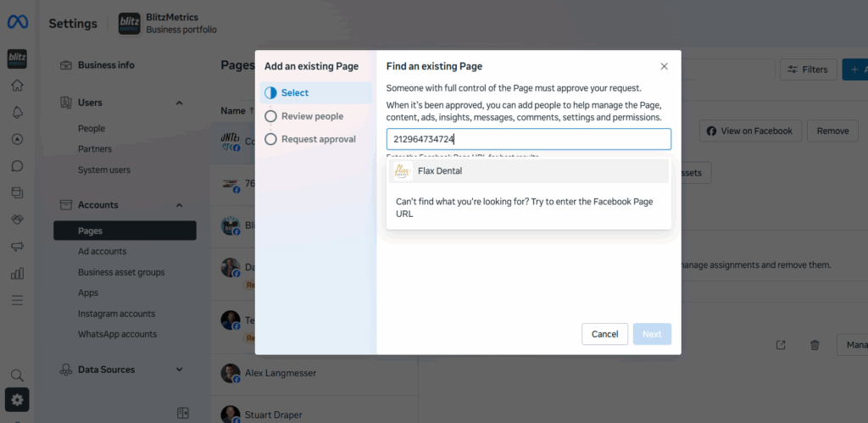
Task: Expand the Data Sources section
Action: coord(179,370)
